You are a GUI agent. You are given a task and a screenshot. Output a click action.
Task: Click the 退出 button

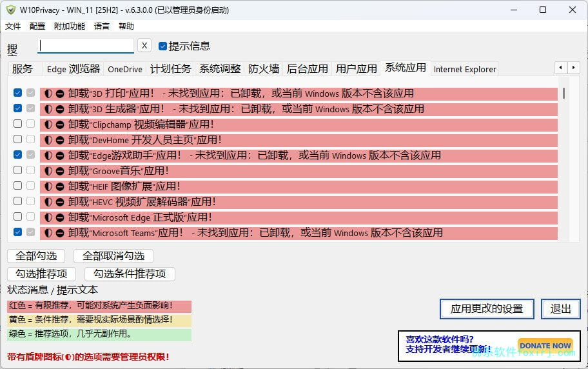point(561,309)
